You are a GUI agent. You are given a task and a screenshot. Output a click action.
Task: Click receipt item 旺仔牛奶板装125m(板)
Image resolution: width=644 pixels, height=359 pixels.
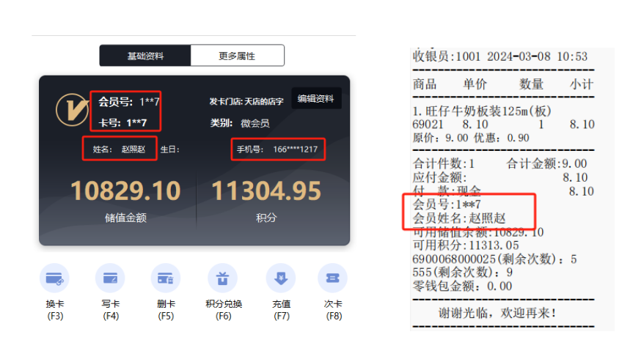click(482, 111)
